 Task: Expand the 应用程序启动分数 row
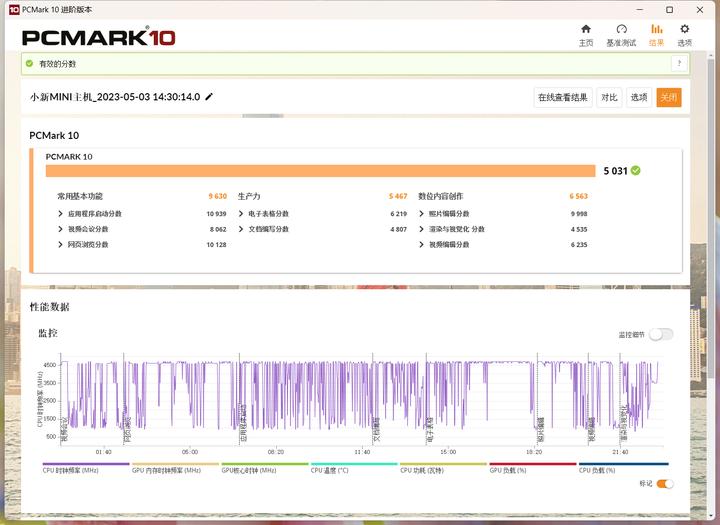pyautogui.click(x=61, y=214)
